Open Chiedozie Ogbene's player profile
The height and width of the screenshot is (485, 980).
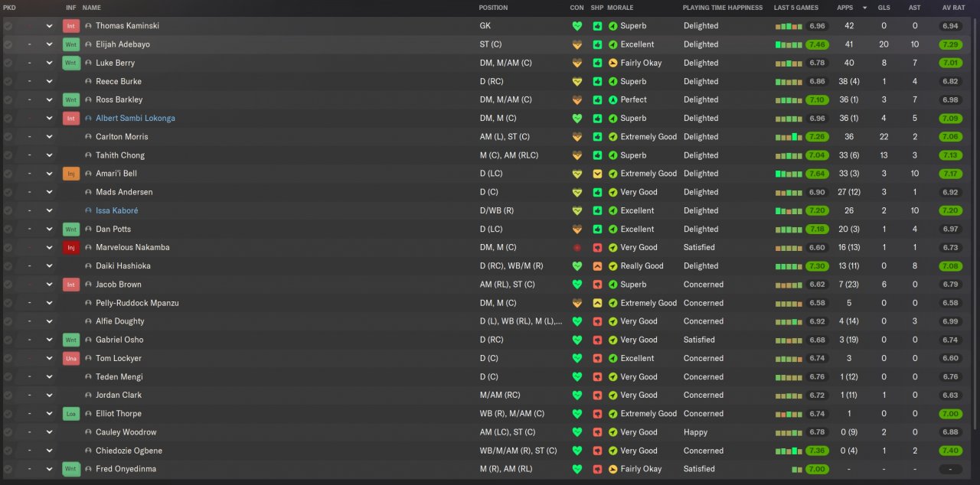[x=129, y=451]
